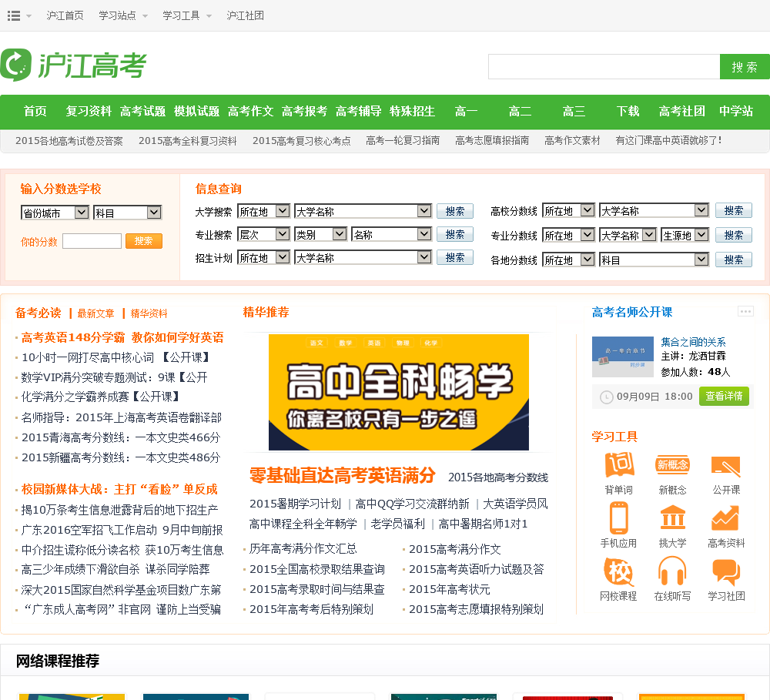
Task: Open 校园新媒体大战 headline link
Action: 119,489
